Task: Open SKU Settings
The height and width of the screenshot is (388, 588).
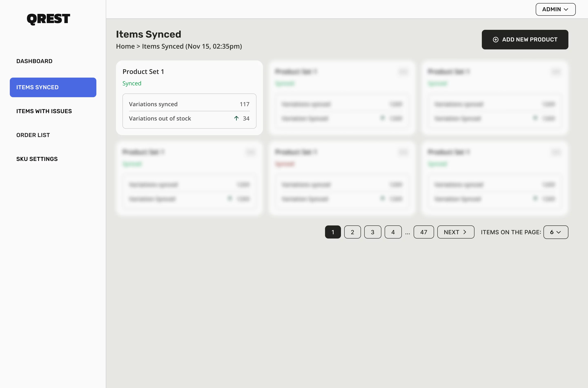Action: [x=37, y=159]
